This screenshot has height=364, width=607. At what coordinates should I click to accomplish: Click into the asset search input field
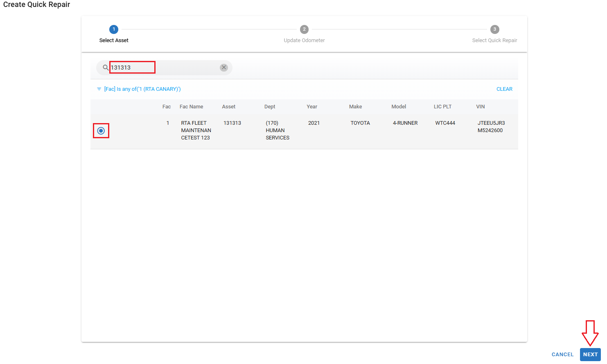[x=164, y=67]
